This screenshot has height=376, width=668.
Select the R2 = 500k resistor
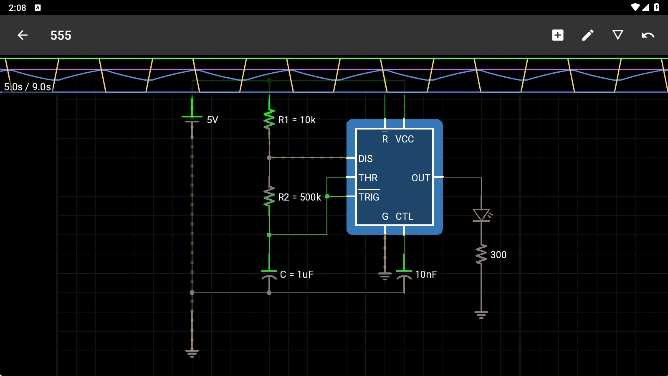[269, 197]
